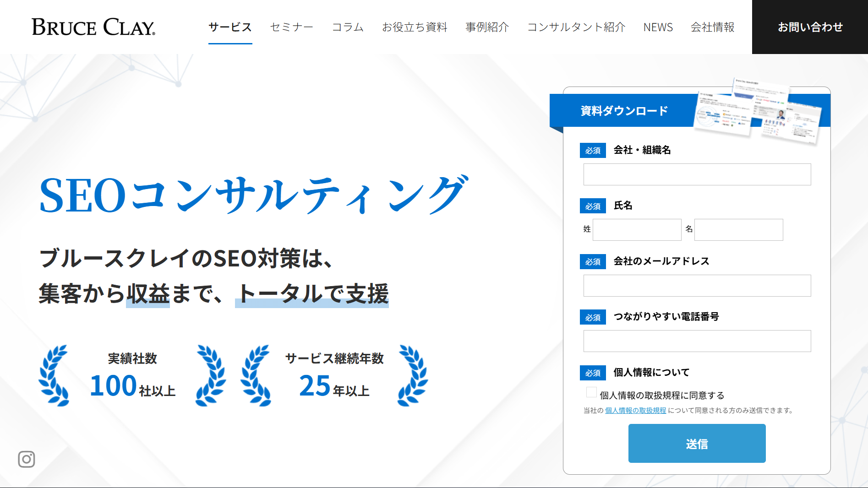The height and width of the screenshot is (488, 868).
Task: Open コンサルタント紹介 page
Action: pos(576,27)
